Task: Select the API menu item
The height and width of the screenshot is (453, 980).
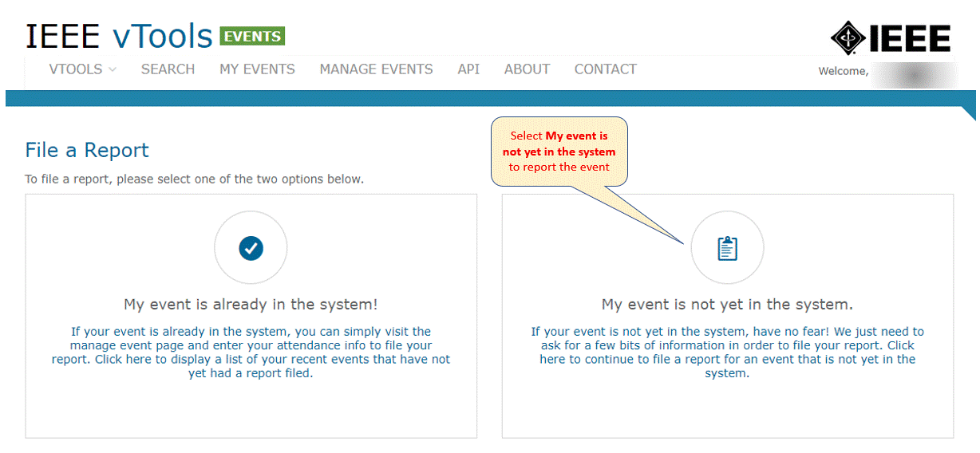Action: coord(468,69)
